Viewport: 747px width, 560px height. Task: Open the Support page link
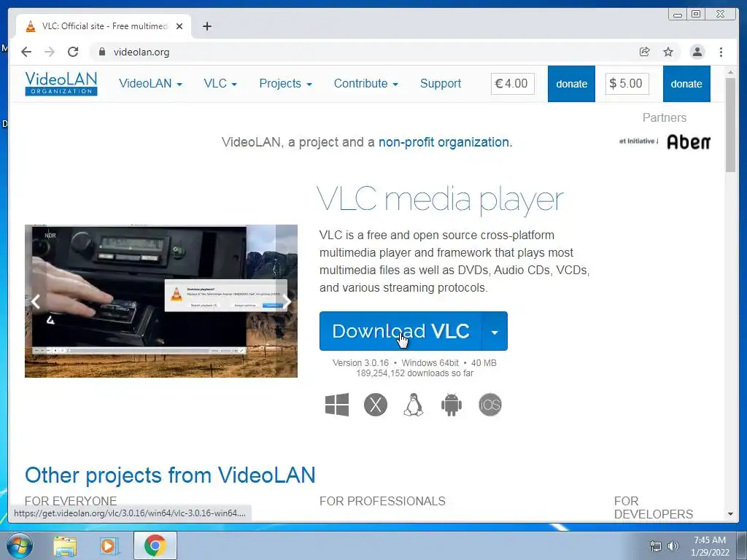(x=441, y=84)
